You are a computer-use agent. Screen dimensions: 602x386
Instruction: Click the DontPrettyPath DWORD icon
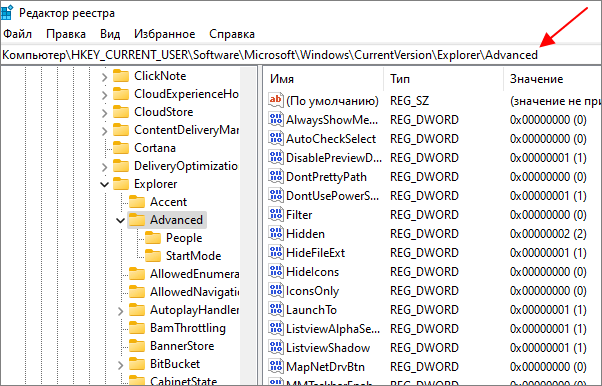point(276,176)
